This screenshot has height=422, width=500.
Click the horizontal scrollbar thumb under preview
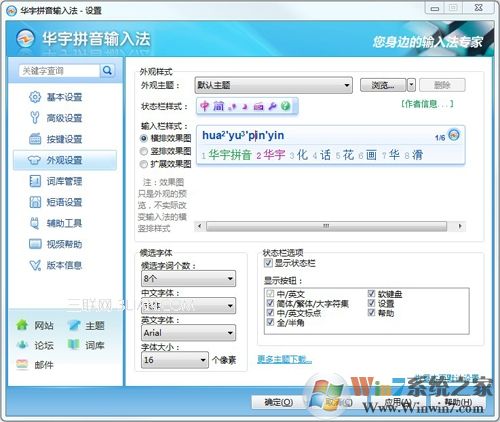326,226
